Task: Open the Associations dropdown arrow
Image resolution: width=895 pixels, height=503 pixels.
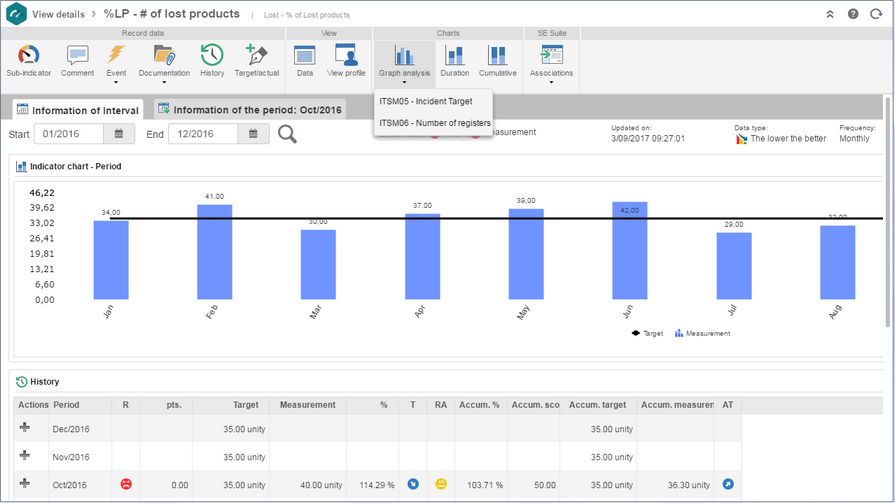Action: pos(551,83)
